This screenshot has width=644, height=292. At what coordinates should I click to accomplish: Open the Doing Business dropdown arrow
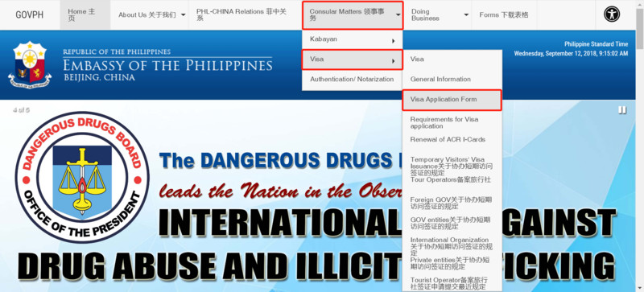[466, 14]
